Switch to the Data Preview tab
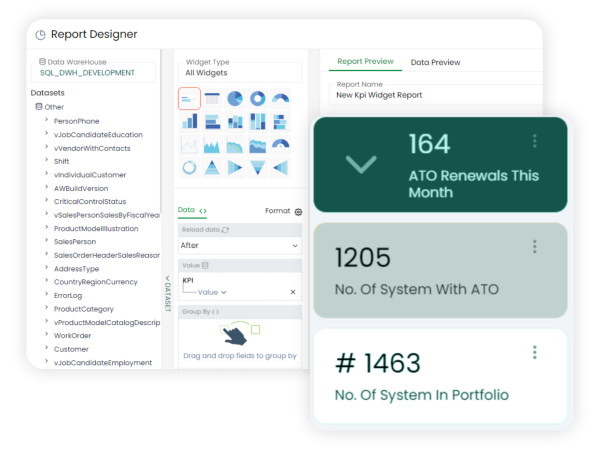Screen dimensions: 600x450 (435, 62)
